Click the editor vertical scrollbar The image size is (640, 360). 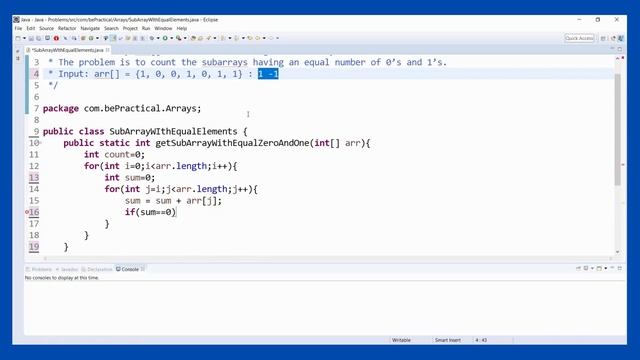pyautogui.click(x=618, y=129)
